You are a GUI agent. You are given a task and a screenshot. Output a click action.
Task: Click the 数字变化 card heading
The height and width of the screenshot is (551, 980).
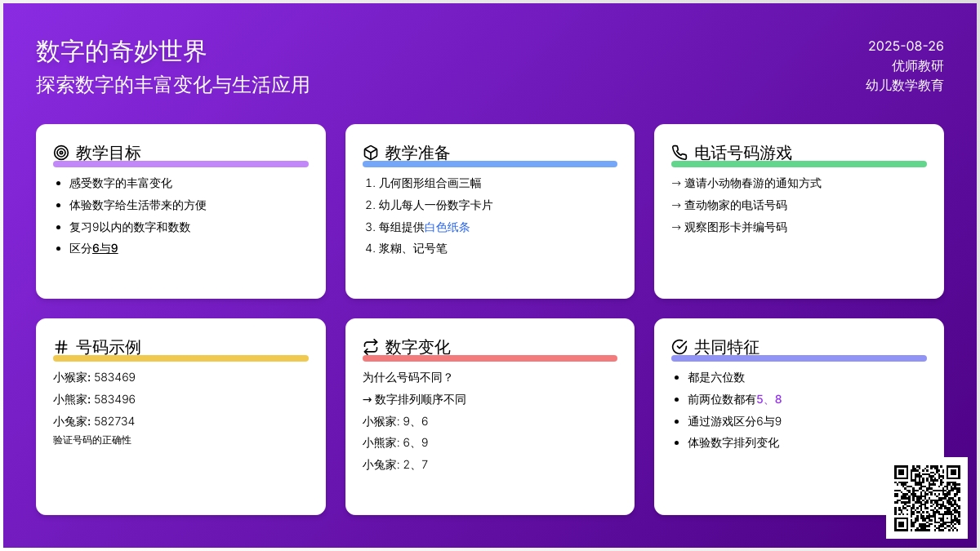(418, 347)
